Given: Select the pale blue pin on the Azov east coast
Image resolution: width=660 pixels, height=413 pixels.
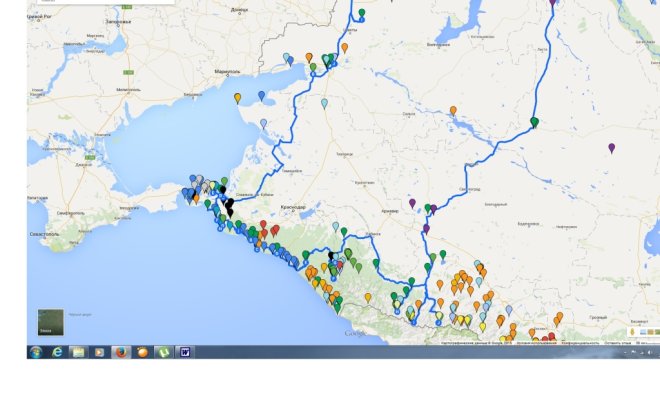Looking at the screenshot, I should coord(263,124).
